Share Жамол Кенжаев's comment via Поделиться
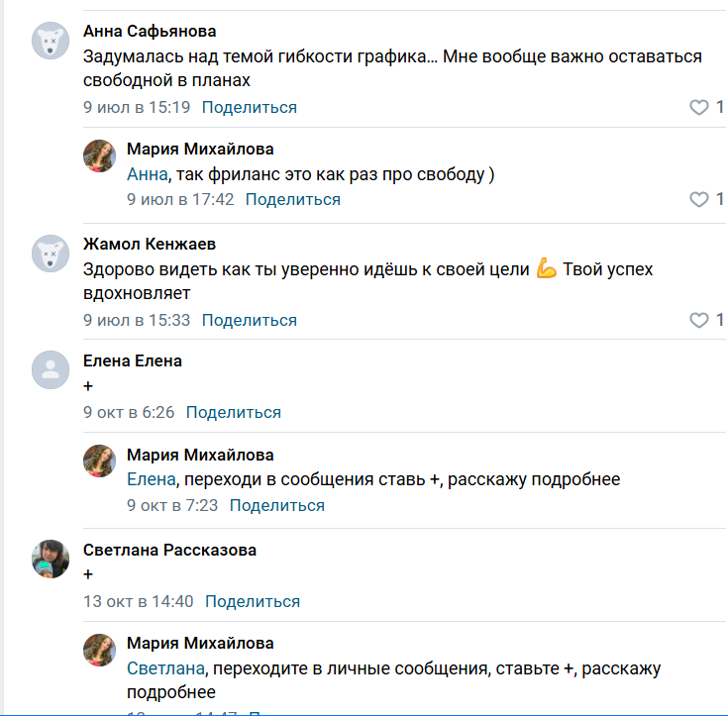 [x=250, y=320]
